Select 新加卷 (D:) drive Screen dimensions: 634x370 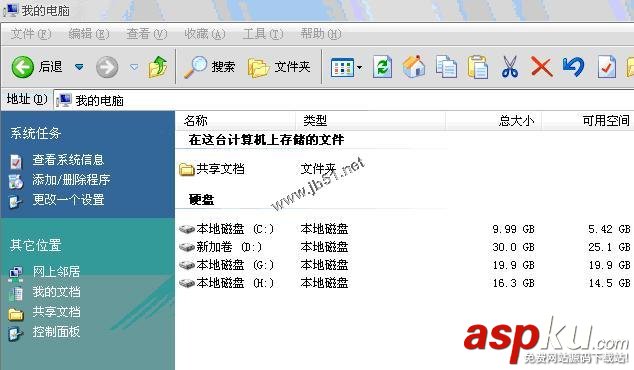click(x=221, y=247)
